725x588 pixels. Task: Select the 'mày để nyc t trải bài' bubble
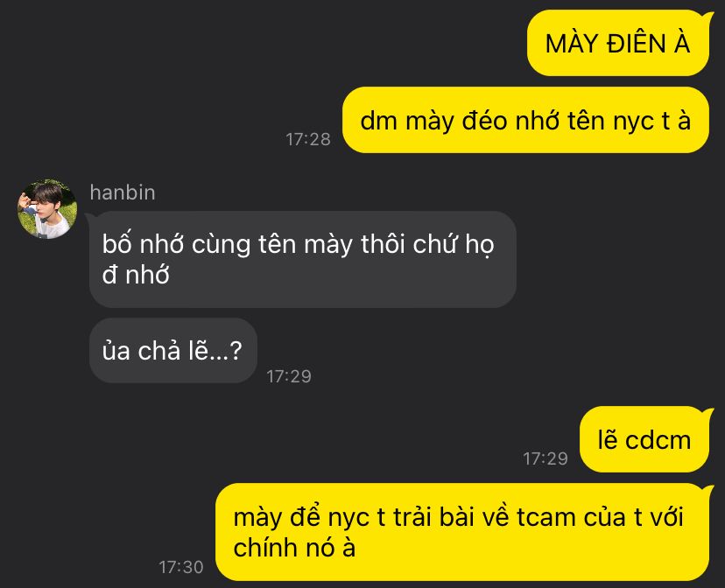(462, 532)
